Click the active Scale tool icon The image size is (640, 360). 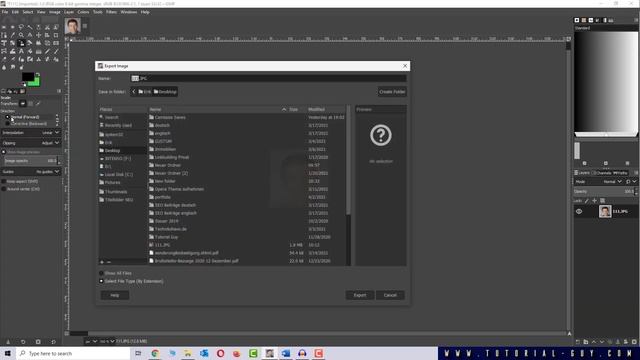click(x=21, y=43)
